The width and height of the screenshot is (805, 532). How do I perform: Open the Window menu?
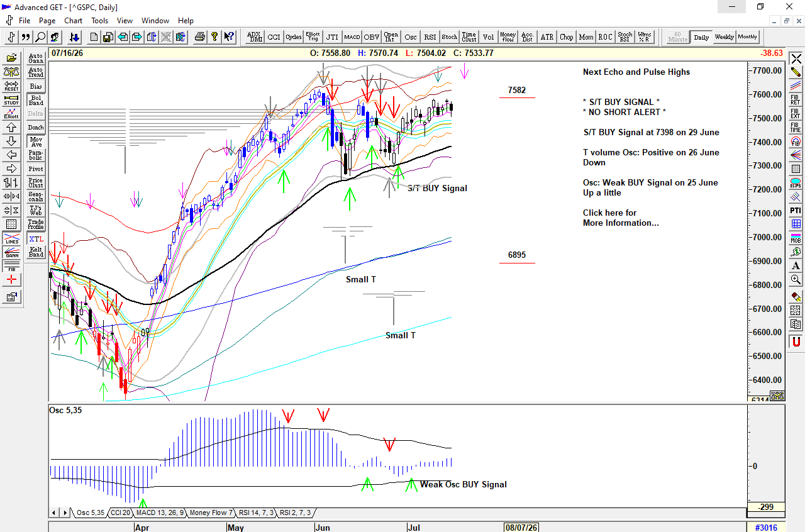155,20
